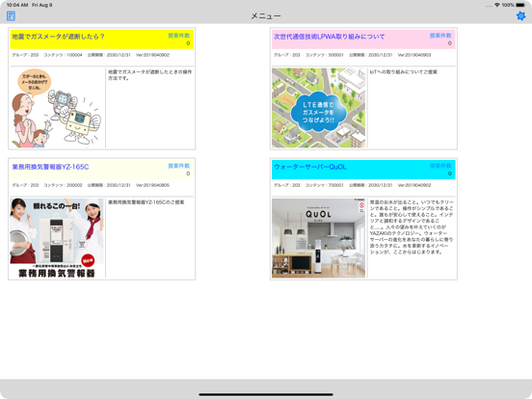Tap 提案件数 on the gas meter card
Image resolution: width=532 pixels, height=399 pixels.
point(179,36)
